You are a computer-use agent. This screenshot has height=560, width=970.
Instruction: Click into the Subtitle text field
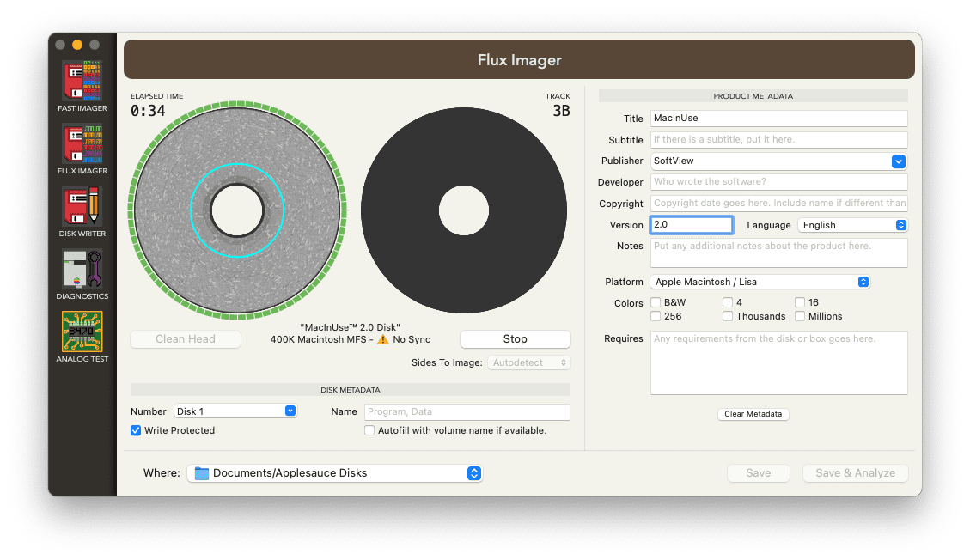click(778, 139)
